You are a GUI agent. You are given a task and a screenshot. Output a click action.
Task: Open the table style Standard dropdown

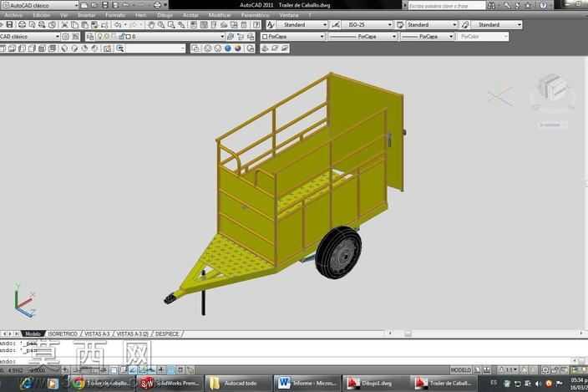coord(432,25)
